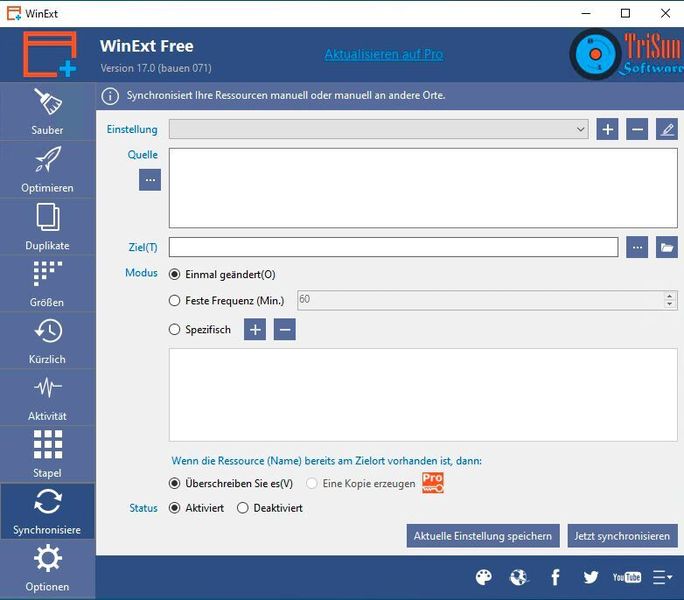This screenshot has height=600, width=684.
Task: Click the Pro key badge
Action: point(433,483)
